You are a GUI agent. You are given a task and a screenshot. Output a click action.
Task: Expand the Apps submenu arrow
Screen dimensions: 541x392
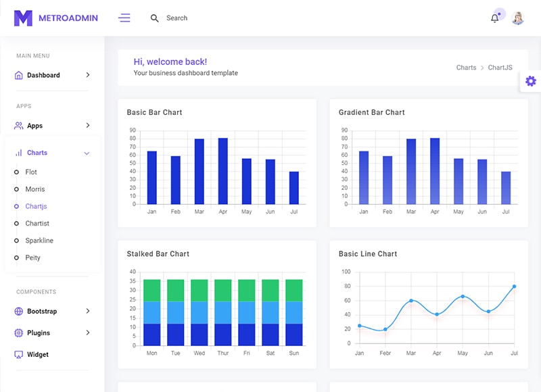[88, 126]
